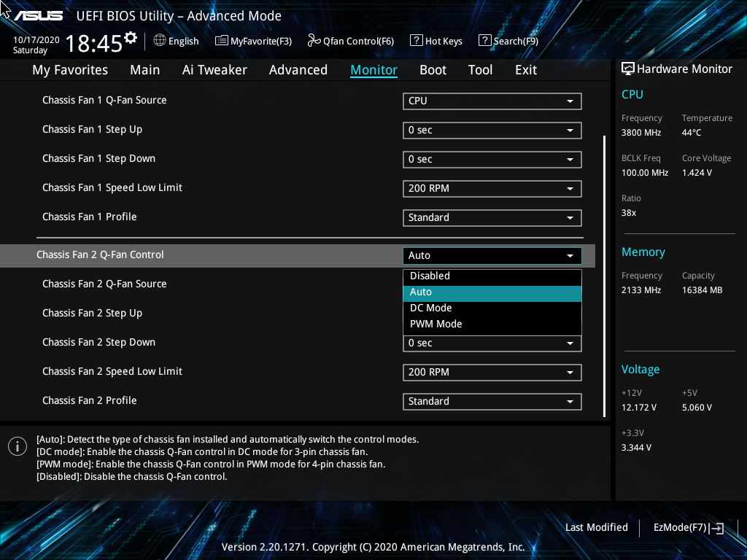Open Hot Keys help
Viewport: 747px width, 560px height.
click(436, 41)
